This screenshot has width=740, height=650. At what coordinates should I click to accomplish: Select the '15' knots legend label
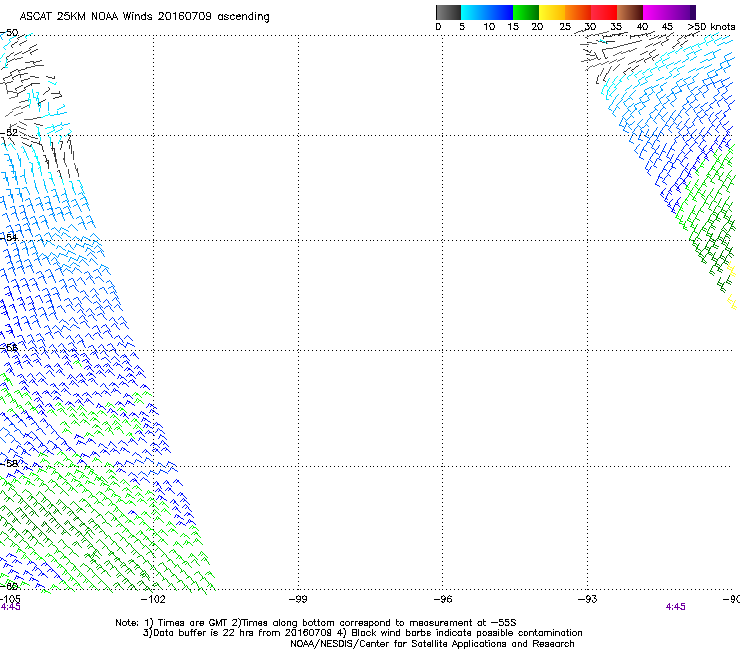(x=513, y=27)
